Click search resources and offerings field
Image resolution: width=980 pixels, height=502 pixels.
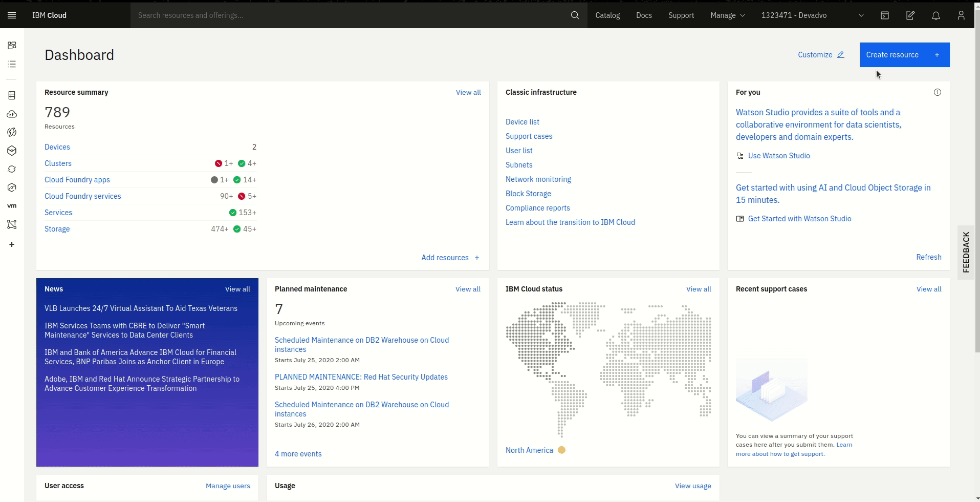(351, 15)
